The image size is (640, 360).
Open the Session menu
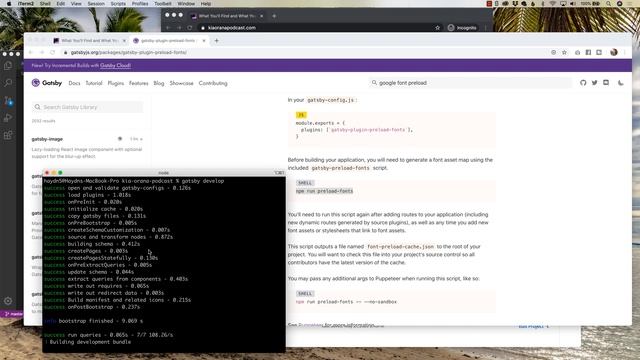96,4
